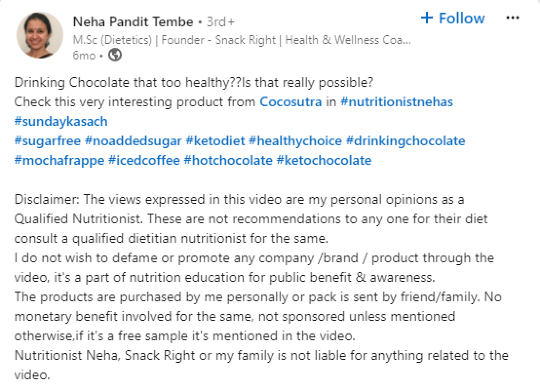Viewport: 540px width, 392px height.
Task: Click the plus sign on the Follow button
Action: [x=426, y=18]
